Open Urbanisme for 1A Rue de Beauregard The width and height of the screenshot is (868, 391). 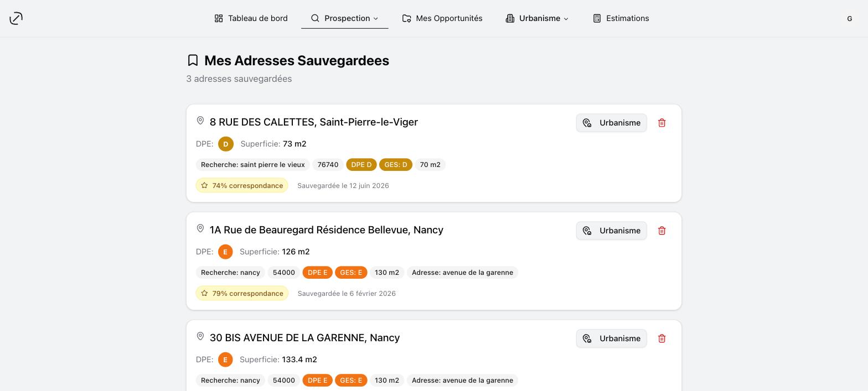coord(612,231)
